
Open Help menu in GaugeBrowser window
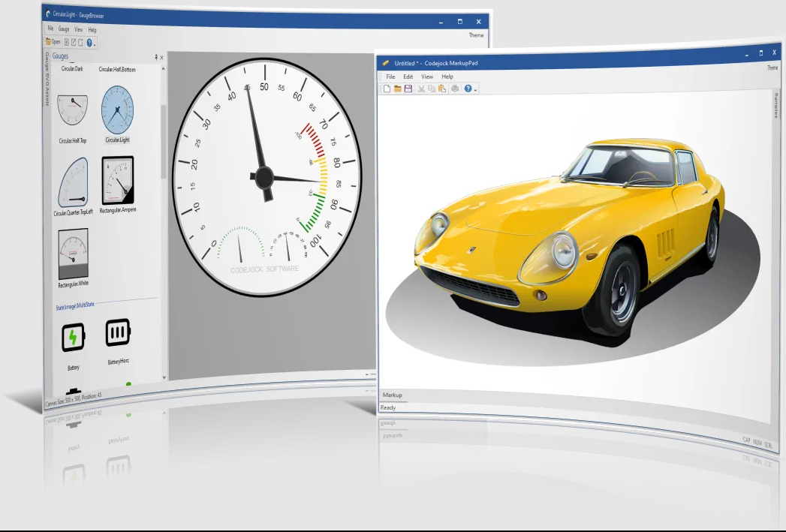tap(92, 30)
